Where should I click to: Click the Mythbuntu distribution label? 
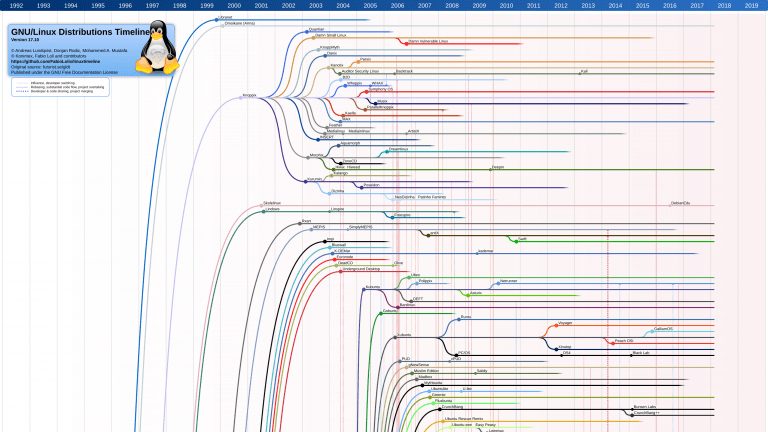[x=433, y=383]
